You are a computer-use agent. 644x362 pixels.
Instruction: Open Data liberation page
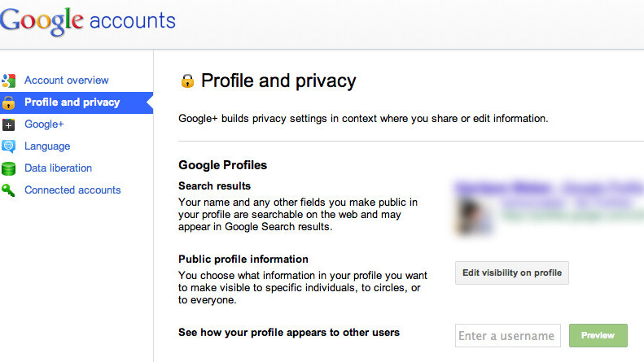pos(58,168)
